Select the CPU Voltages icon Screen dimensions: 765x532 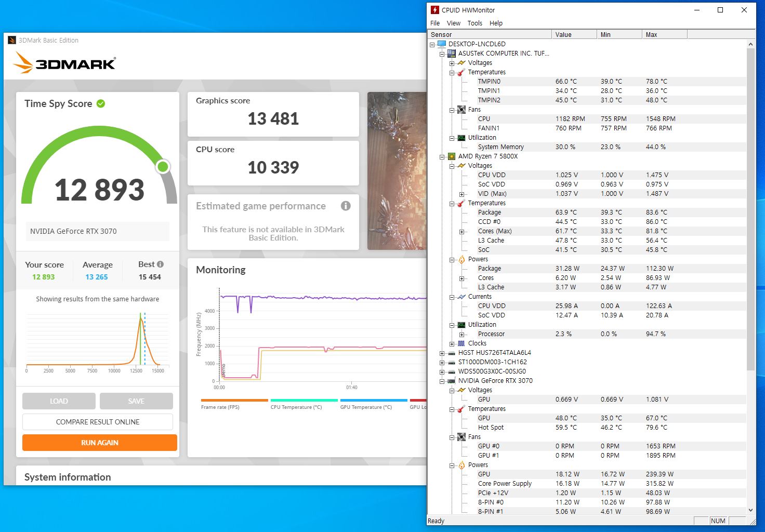tap(461, 166)
